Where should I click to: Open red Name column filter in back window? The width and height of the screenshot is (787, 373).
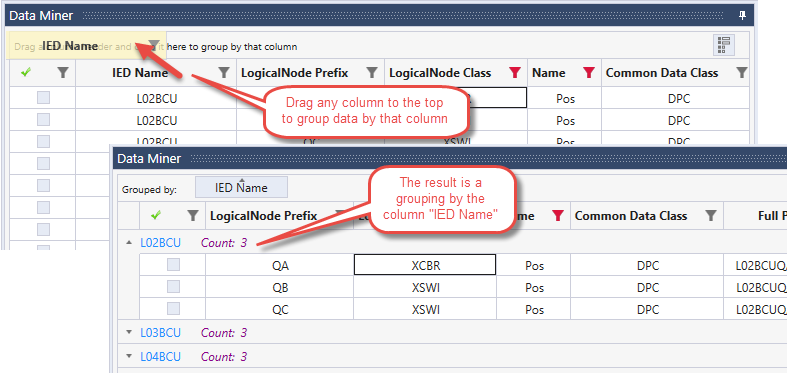pyautogui.click(x=589, y=73)
